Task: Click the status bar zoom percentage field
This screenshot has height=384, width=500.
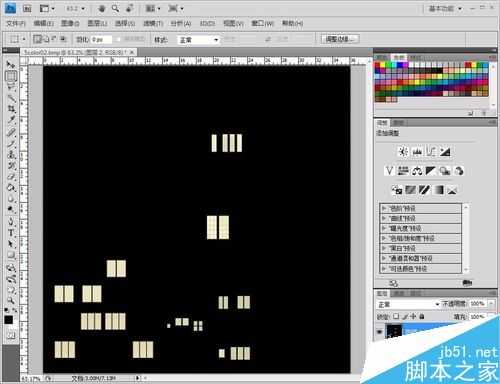Action: click(32, 379)
